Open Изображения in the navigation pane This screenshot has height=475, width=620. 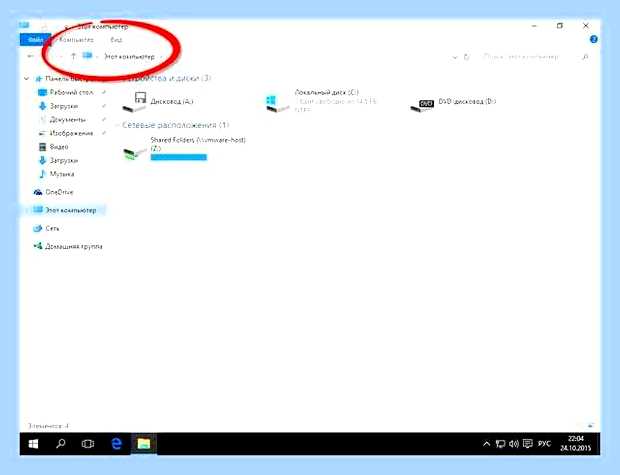click(x=71, y=133)
